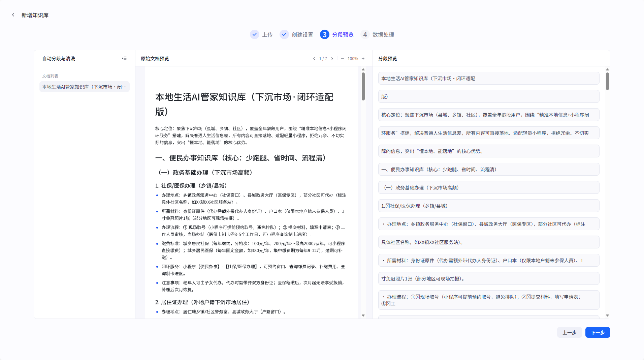
Task: Select segment starting with 所需材料：身份证原件
Action: [x=489, y=260]
